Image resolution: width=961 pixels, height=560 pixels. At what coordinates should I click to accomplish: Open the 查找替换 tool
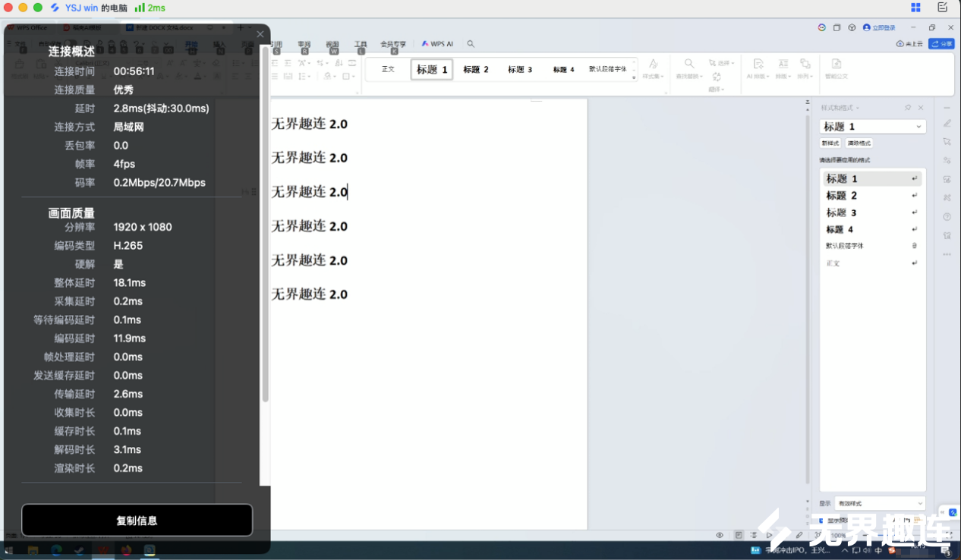pos(689,69)
